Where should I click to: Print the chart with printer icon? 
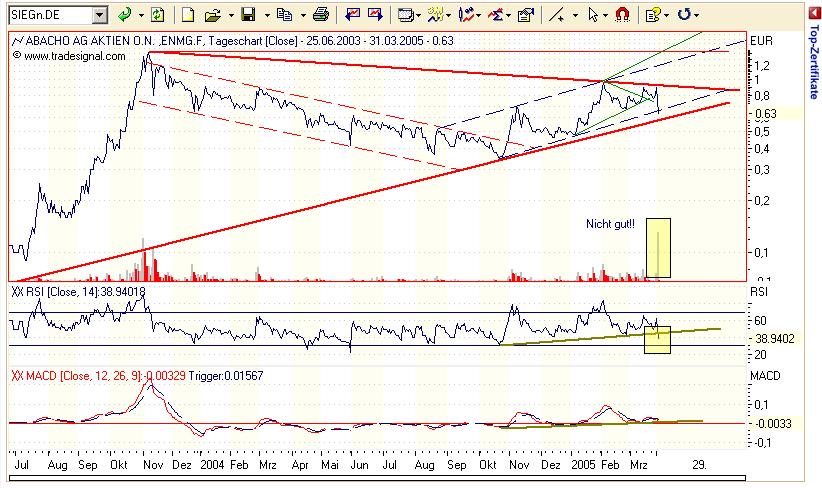[x=321, y=15]
